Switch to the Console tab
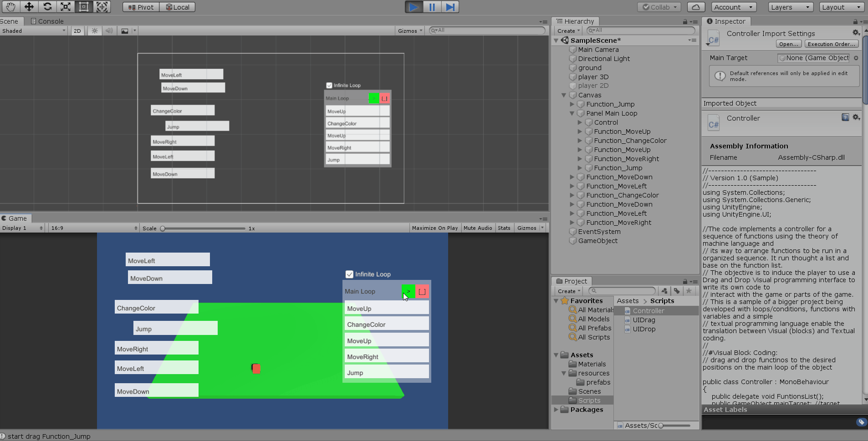The height and width of the screenshot is (441, 868). point(47,21)
